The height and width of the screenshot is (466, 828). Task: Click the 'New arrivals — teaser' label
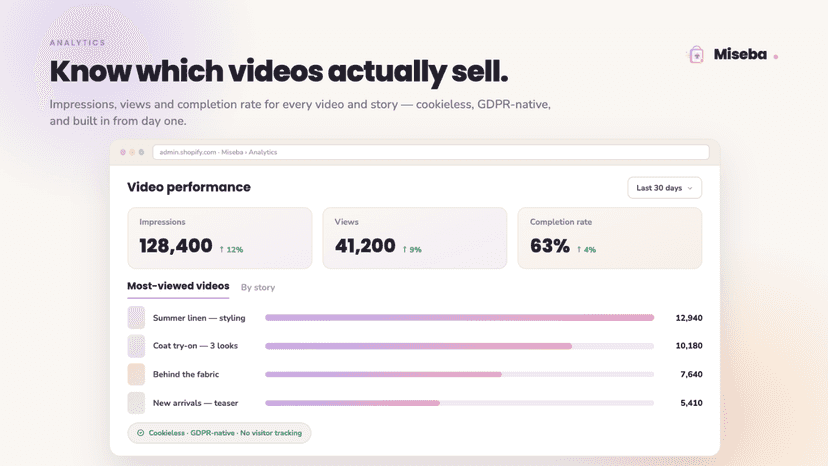point(195,403)
